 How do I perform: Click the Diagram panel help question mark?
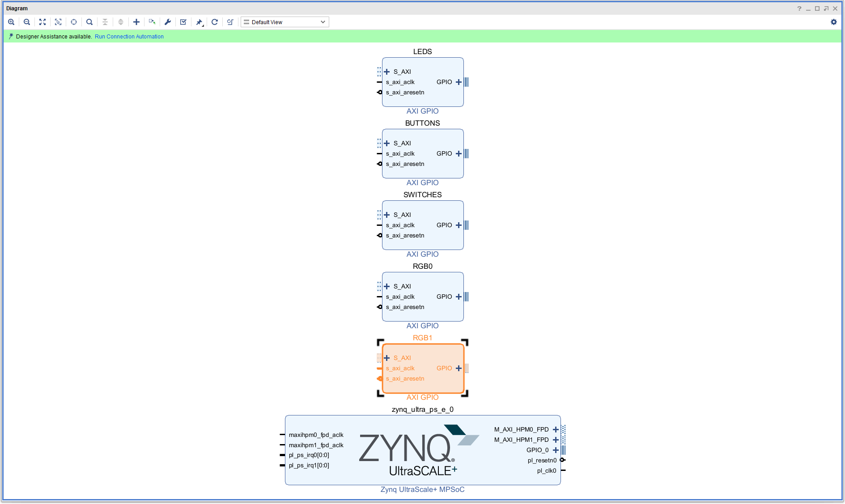(x=799, y=8)
